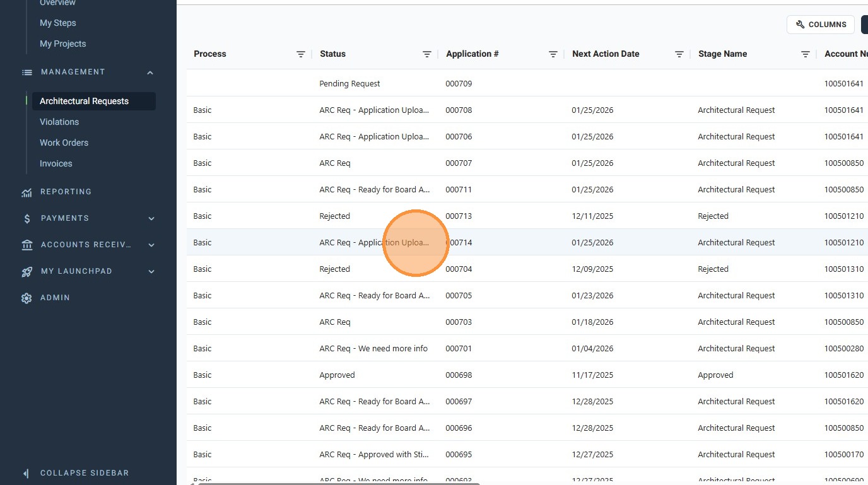Click the date 11/17/2025

[x=592, y=375]
